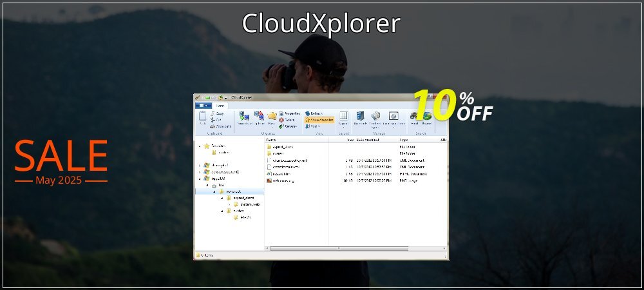Viewport: 644px width, 290px height.
Task: Click the Up folder icon in title bar
Action: 220,98
